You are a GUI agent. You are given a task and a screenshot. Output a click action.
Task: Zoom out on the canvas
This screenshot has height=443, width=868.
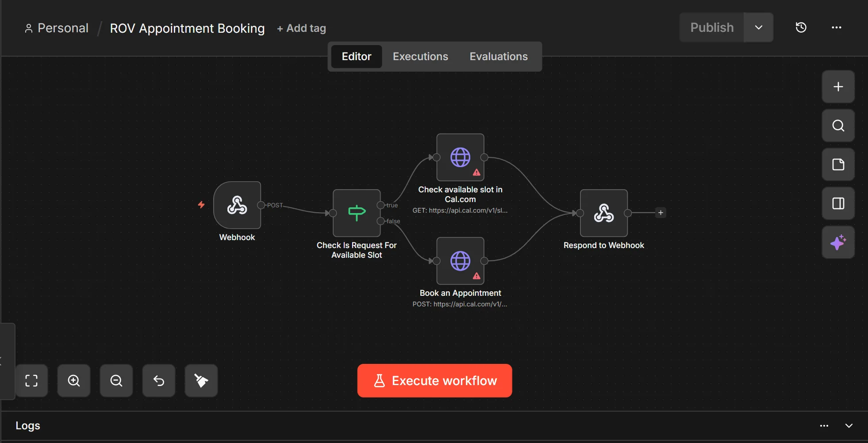[116, 380]
